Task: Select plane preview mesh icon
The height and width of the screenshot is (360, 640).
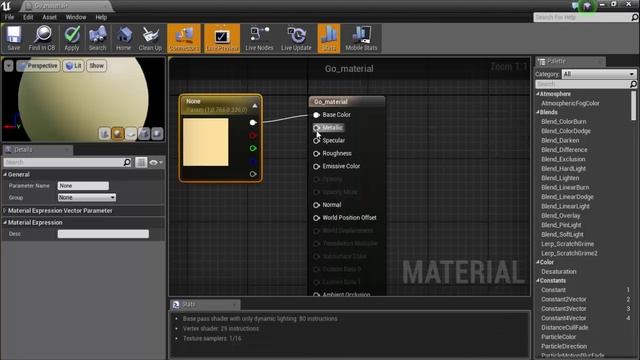Action: [x=131, y=133]
